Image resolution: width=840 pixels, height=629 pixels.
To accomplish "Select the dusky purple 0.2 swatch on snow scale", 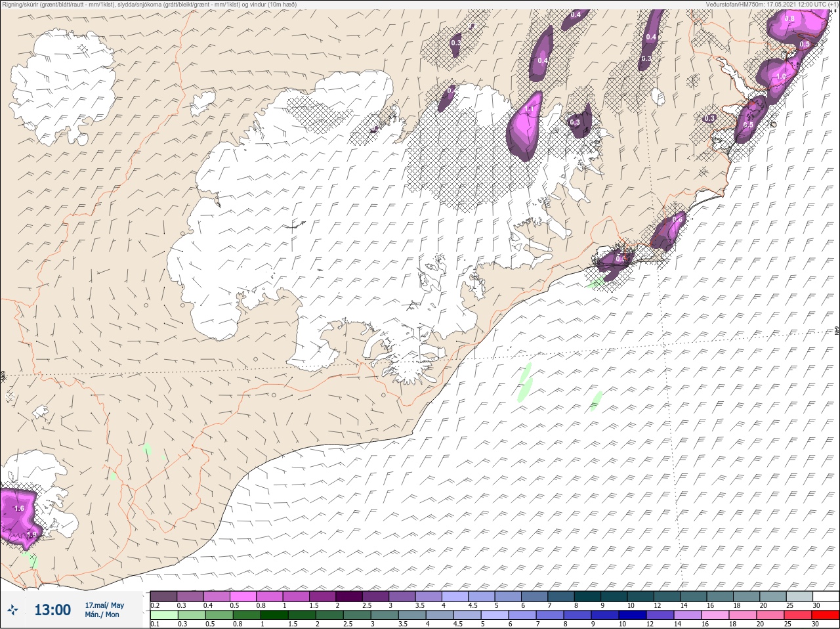I will 163,596.
